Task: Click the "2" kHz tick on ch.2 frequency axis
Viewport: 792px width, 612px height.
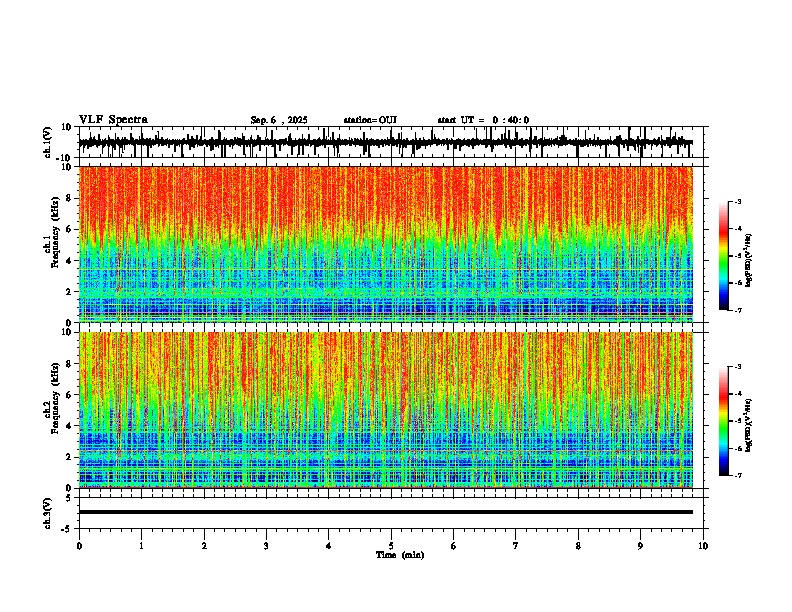Action: 70,457
